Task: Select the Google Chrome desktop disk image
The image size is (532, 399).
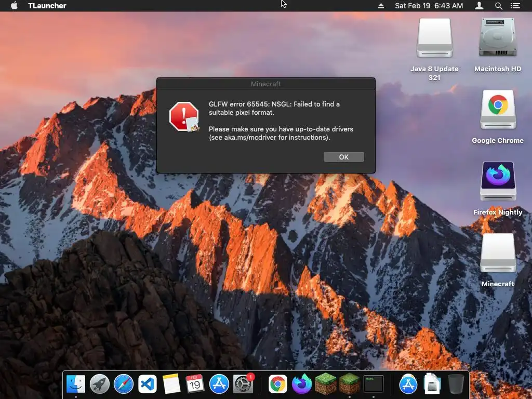Action: point(498,110)
